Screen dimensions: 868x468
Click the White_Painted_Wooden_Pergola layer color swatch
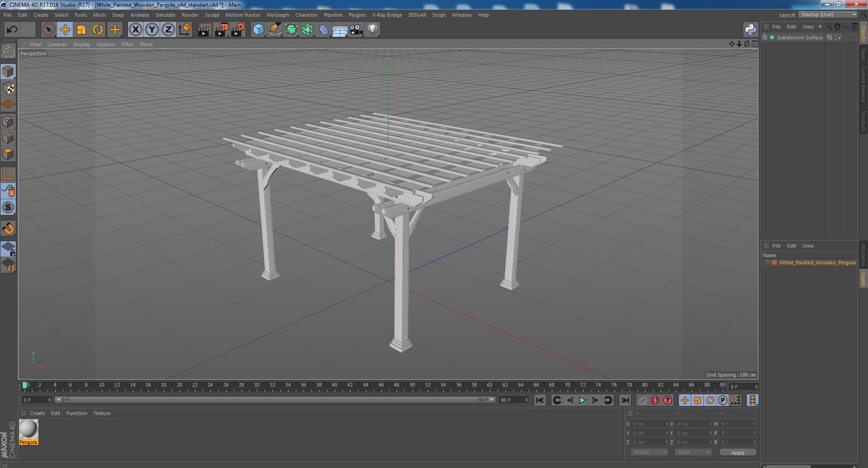[x=774, y=263]
